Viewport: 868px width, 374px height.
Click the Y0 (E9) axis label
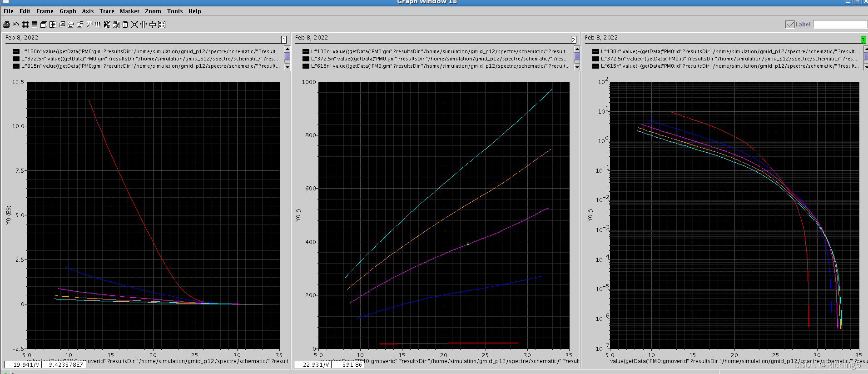tap(9, 215)
